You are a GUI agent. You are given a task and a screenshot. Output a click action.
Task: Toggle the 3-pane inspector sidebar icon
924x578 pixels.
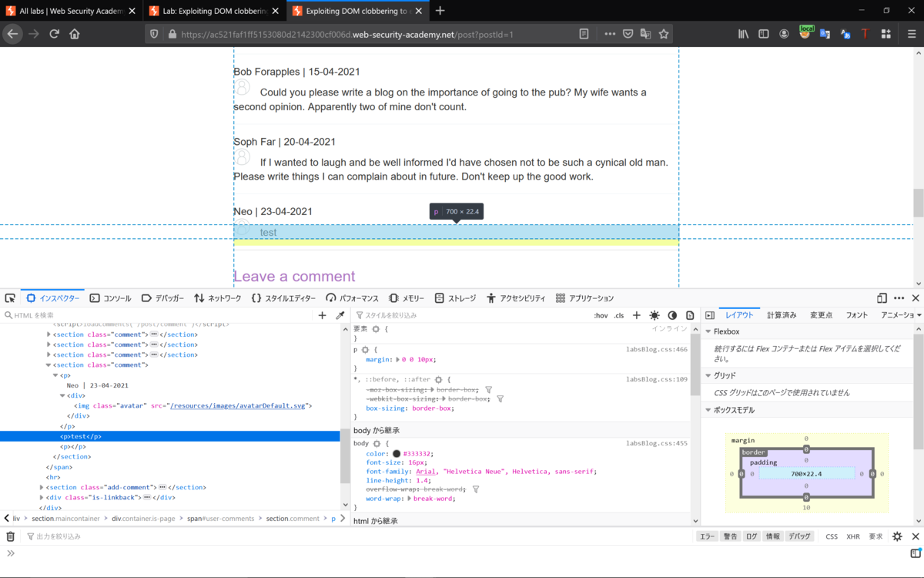(710, 315)
